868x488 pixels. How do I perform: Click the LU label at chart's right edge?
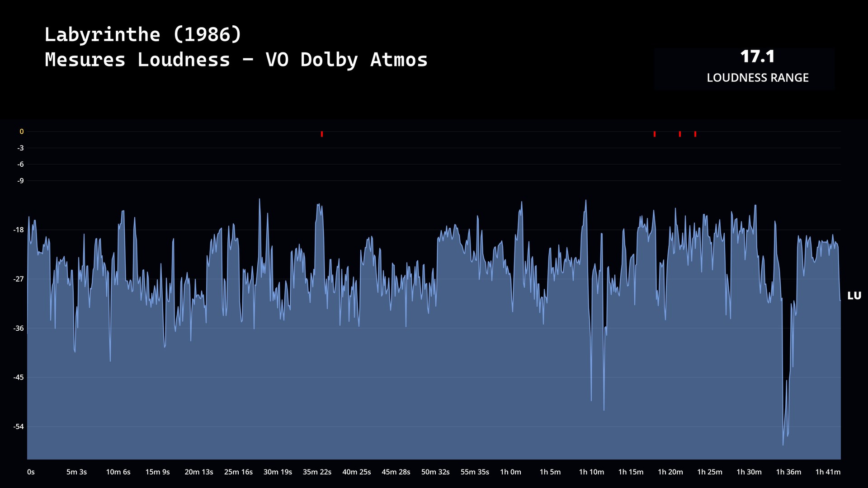click(854, 296)
